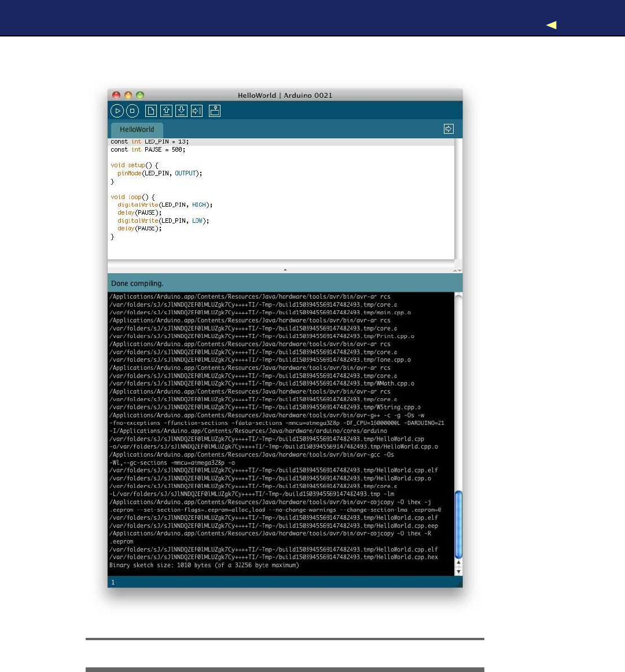Click console line ending 'main.cpp.o'
Viewport: 625px width, 672px height.
pos(260,313)
